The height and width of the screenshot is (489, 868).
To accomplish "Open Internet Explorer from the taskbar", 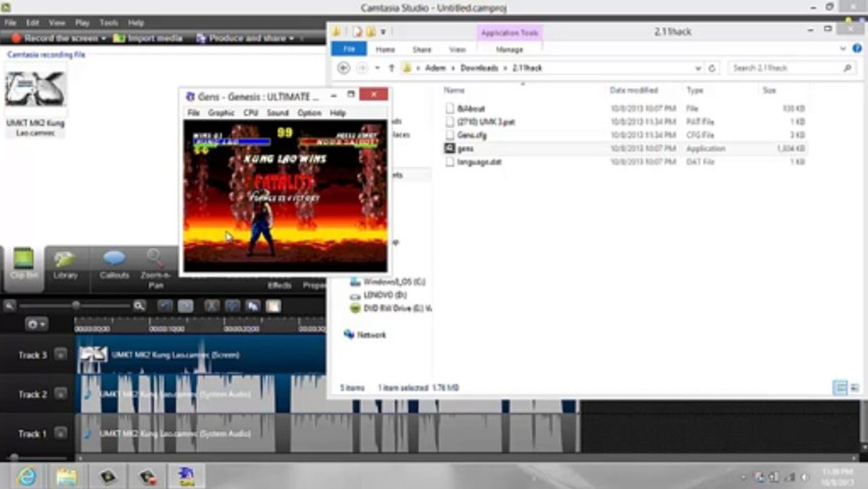I will 27,476.
